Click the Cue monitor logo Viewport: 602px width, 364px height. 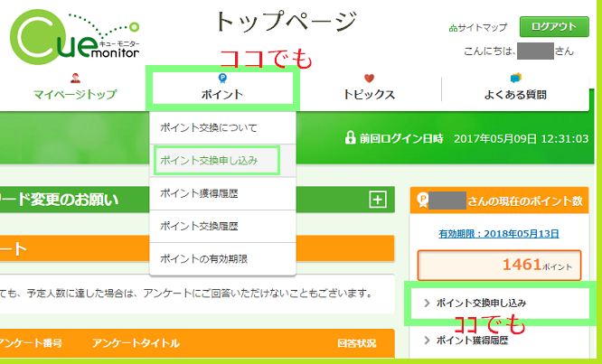(75, 37)
